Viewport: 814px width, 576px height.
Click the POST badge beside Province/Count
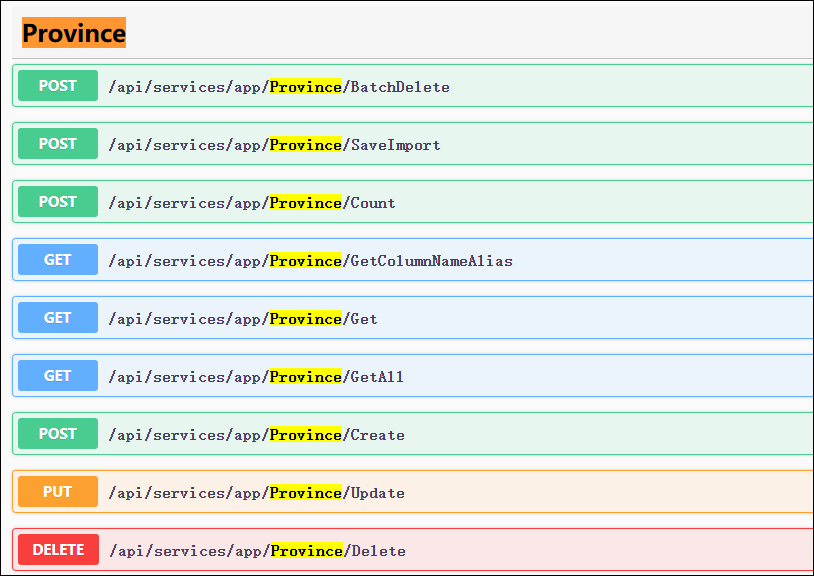[58, 202]
